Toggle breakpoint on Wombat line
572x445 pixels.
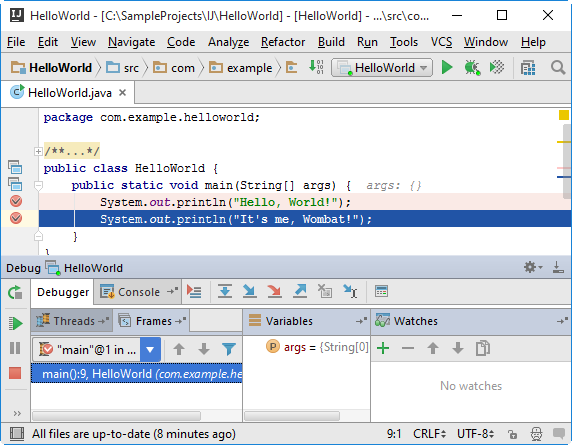coord(16,218)
